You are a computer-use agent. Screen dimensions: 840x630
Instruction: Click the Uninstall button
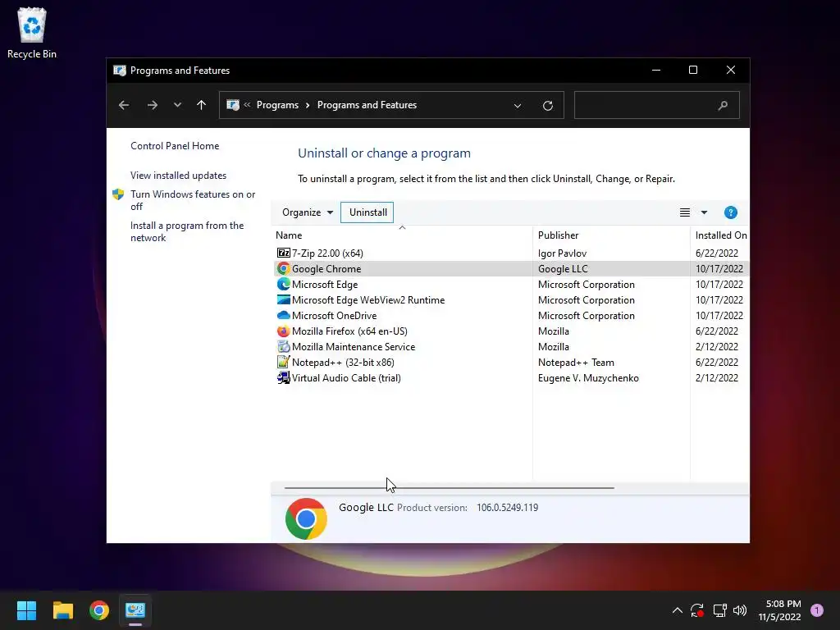coord(367,212)
